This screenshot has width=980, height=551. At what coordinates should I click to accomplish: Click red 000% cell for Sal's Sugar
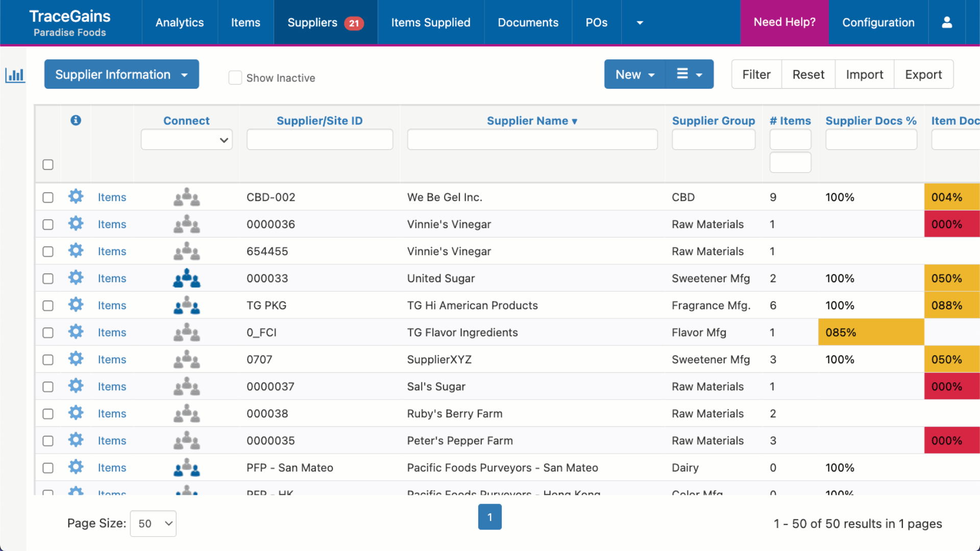point(952,386)
